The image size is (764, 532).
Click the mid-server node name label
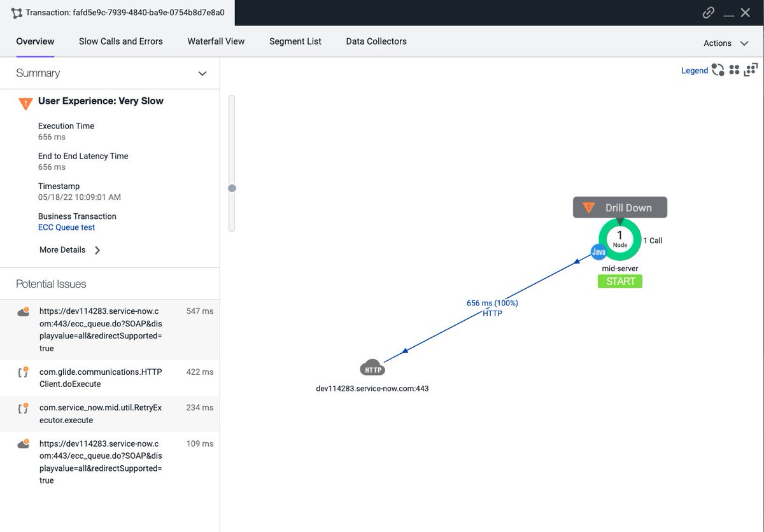(x=620, y=269)
